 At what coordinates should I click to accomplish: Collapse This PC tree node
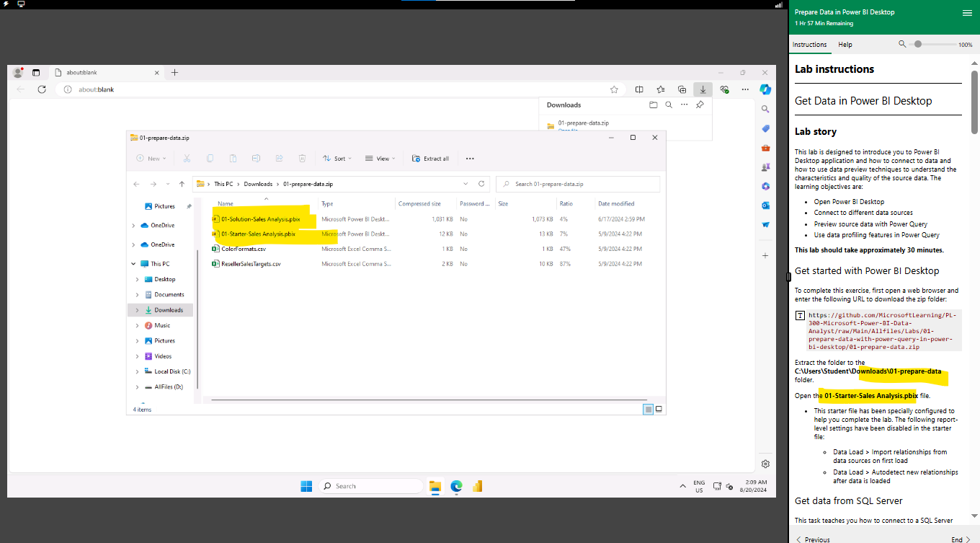(134, 264)
